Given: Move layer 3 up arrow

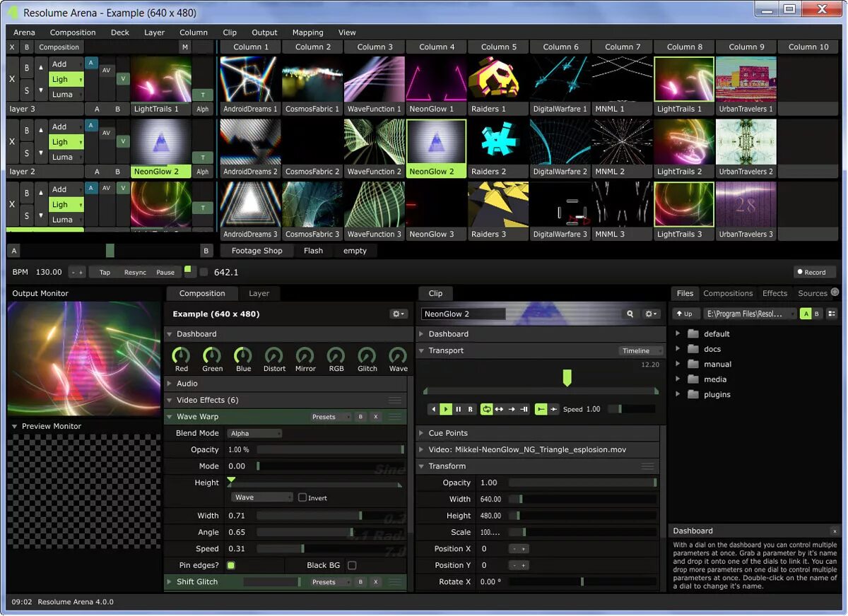Looking at the screenshot, I should 41,68.
